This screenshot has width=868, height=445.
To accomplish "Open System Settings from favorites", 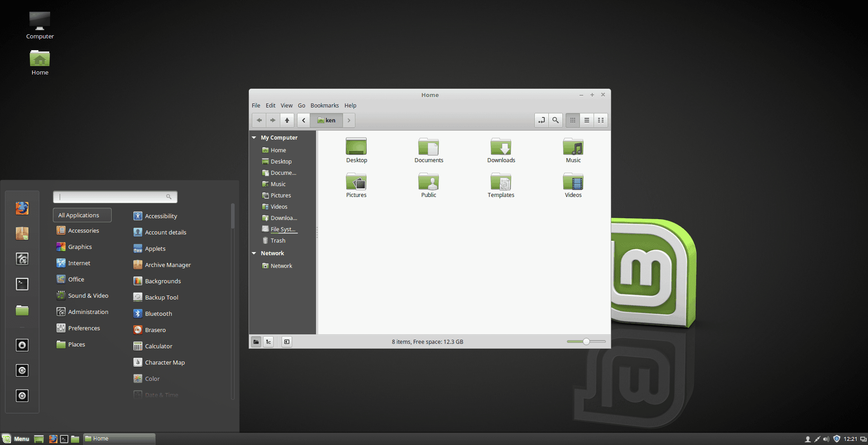I will (22, 258).
